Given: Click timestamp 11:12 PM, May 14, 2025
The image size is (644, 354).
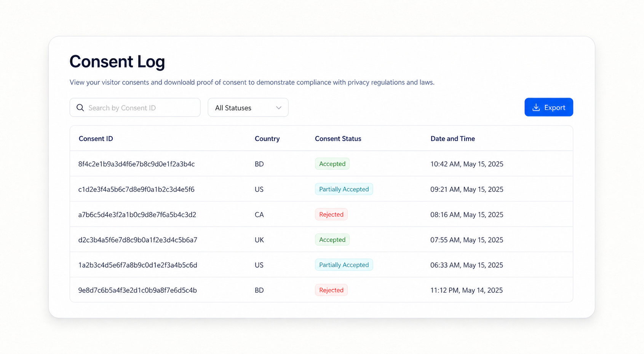Looking at the screenshot, I should 467,290.
